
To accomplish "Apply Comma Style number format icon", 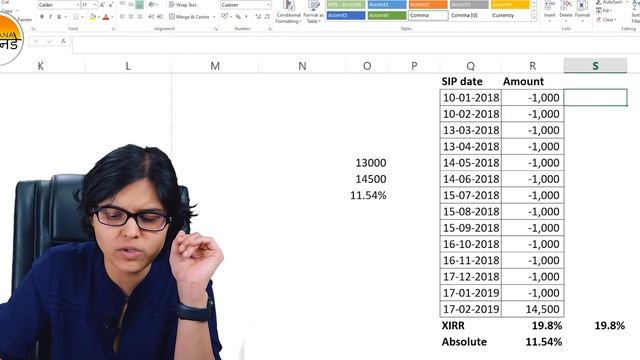I will pos(246,17).
